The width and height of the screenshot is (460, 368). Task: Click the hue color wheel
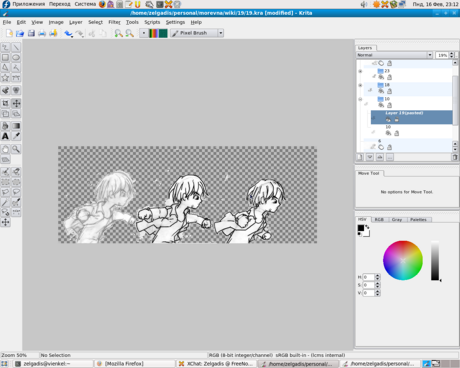coord(403,260)
